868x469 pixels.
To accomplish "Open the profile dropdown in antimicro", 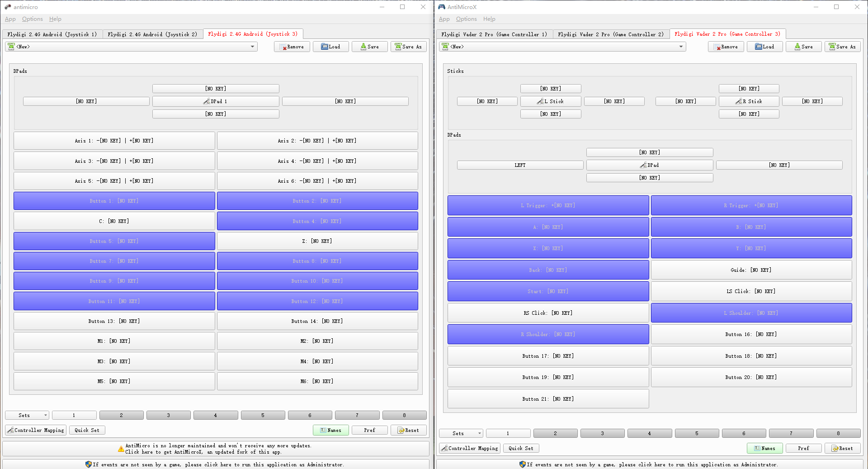I will 252,46.
